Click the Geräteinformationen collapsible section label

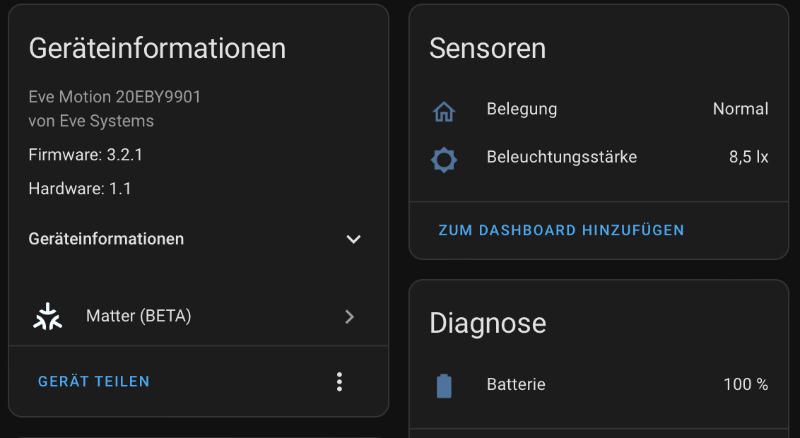coord(106,240)
